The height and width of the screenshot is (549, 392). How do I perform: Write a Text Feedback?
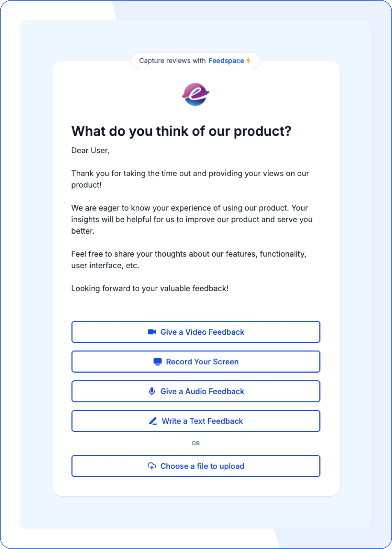196,421
